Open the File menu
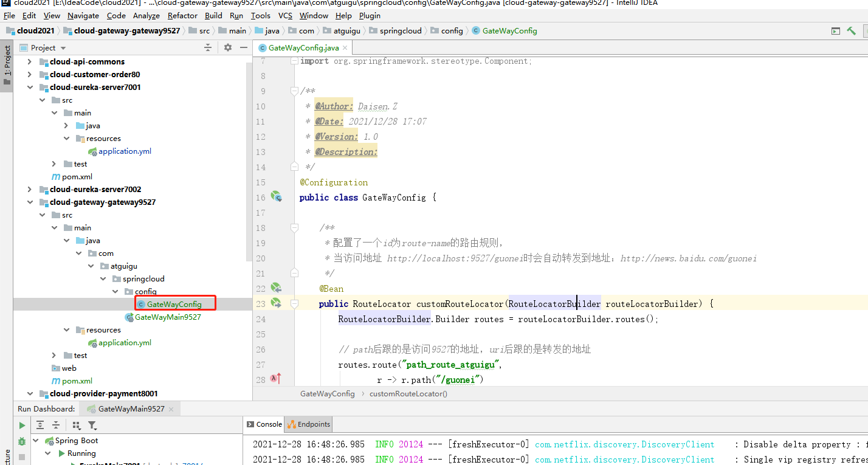This screenshot has height=465, width=868. coord(9,15)
